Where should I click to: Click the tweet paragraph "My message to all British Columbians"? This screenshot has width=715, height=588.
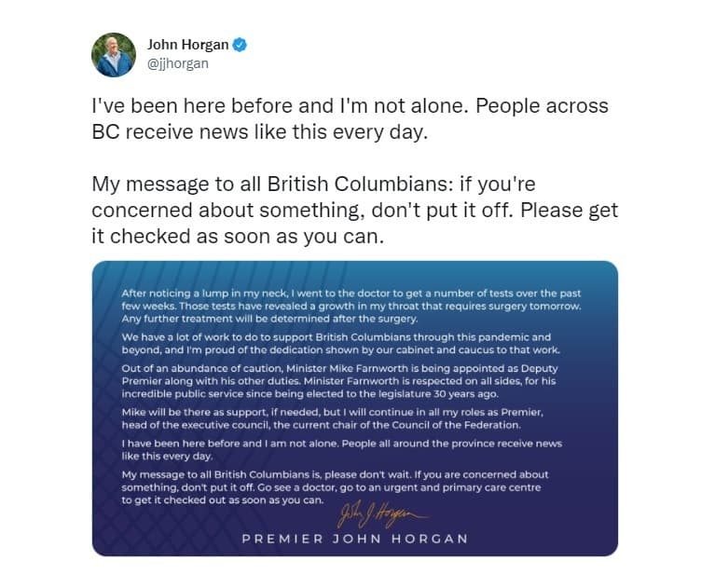[x=355, y=210]
